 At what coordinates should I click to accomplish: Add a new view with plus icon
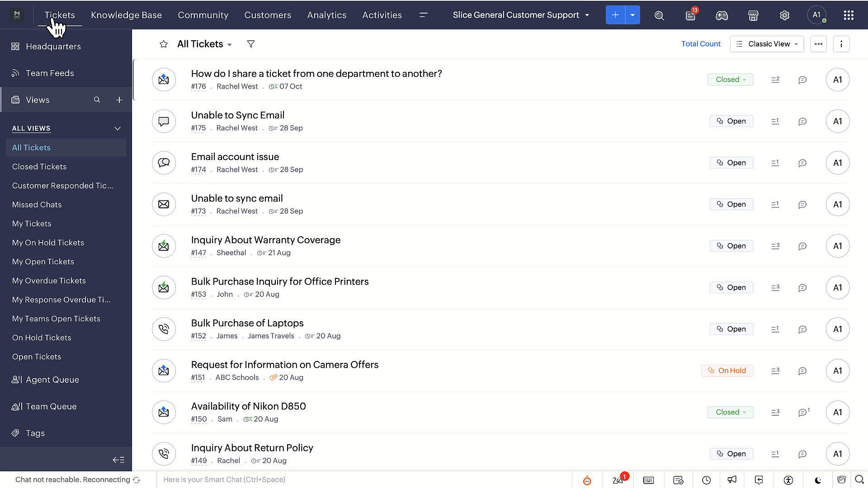point(119,100)
